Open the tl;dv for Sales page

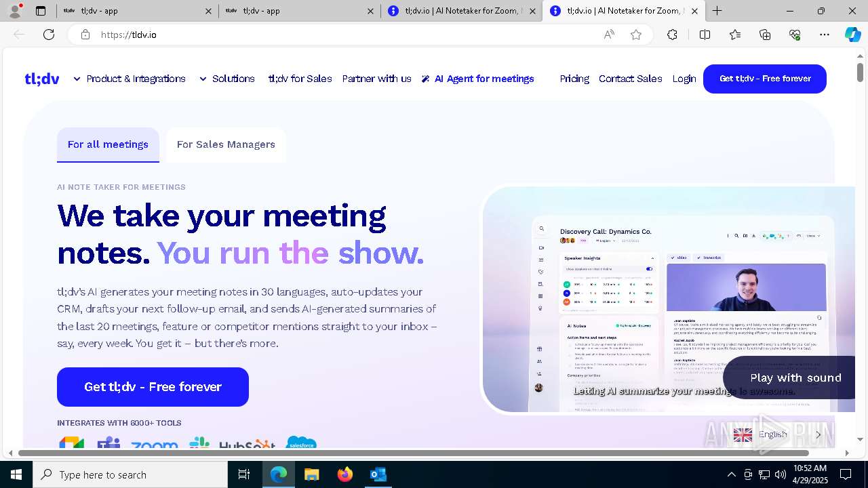coord(300,79)
